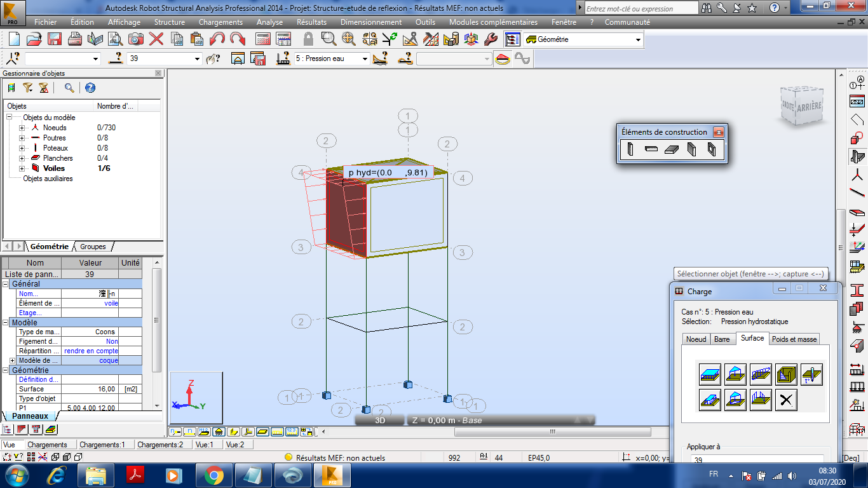The height and width of the screenshot is (488, 868).
Task: Click the New project icon
Action: click(14, 39)
